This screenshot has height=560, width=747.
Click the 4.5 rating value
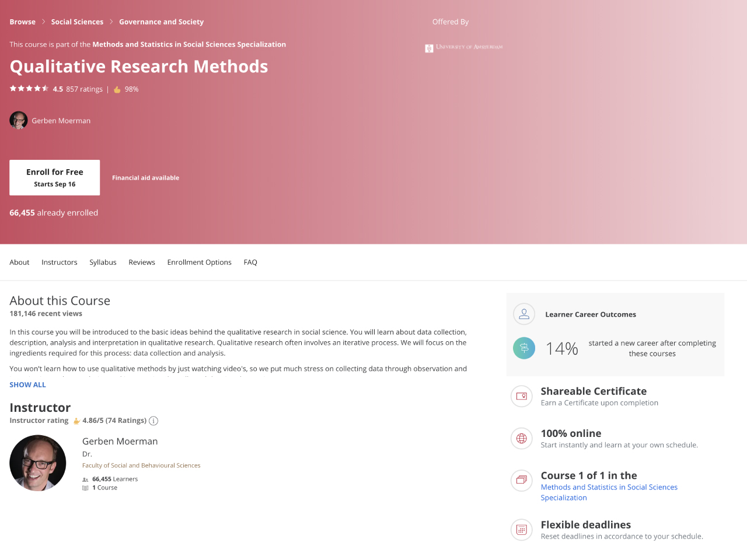pyautogui.click(x=58, y=89)
